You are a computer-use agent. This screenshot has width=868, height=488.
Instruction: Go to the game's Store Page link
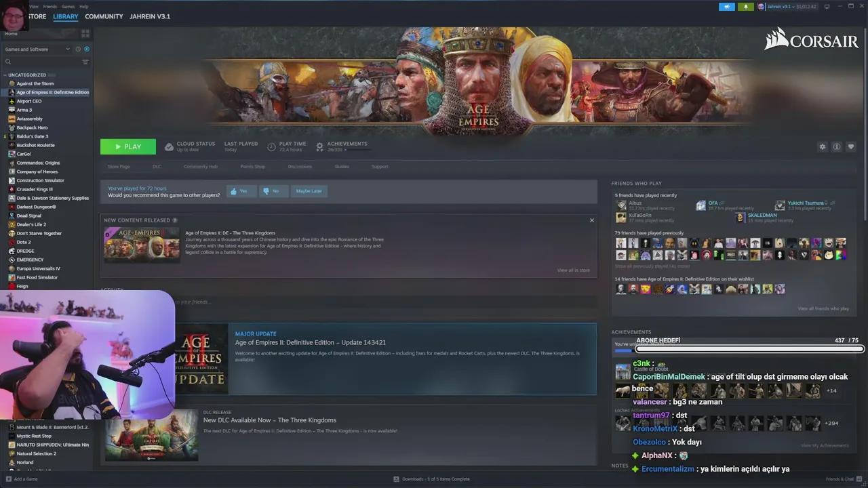[x=119, y=167]
